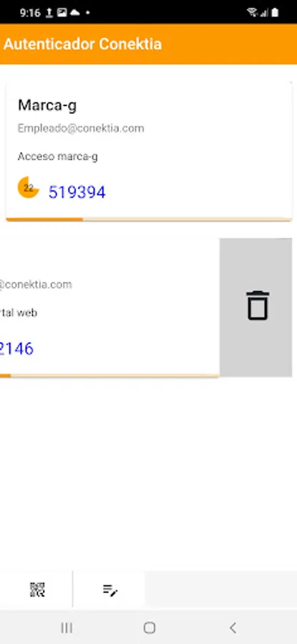Open manual entry edit-list icon

pos(109,590)
